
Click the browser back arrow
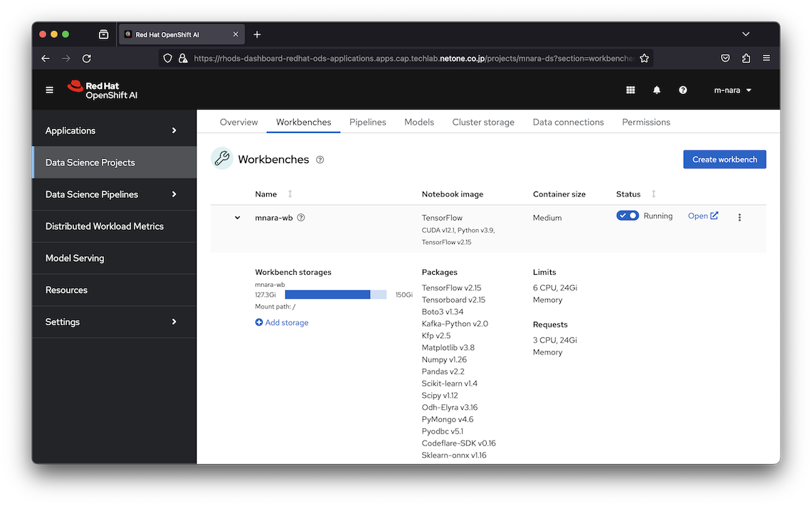tap(46, 58)
